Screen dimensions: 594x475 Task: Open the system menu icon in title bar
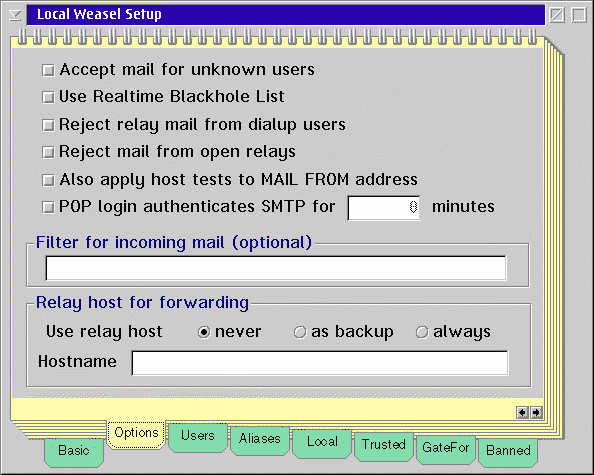pyautogui.click(x=15, y=15)
